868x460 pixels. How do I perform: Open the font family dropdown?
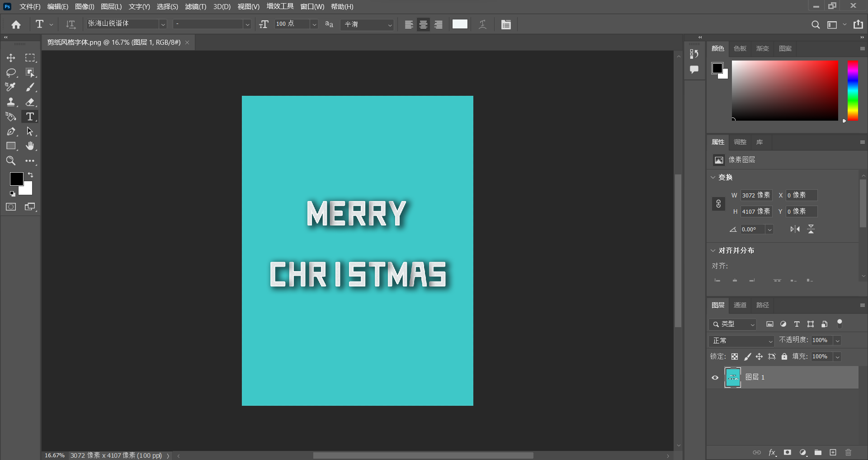click(163, 24)
